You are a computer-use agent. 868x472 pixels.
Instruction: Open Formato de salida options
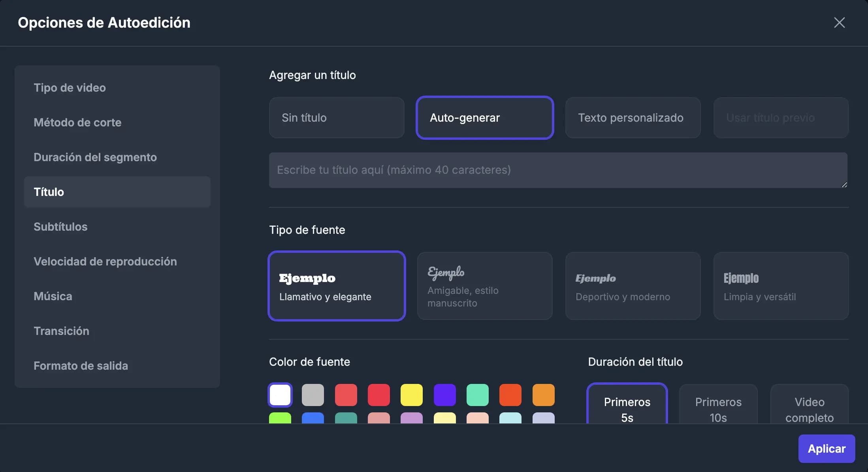[x=81, y=366]
